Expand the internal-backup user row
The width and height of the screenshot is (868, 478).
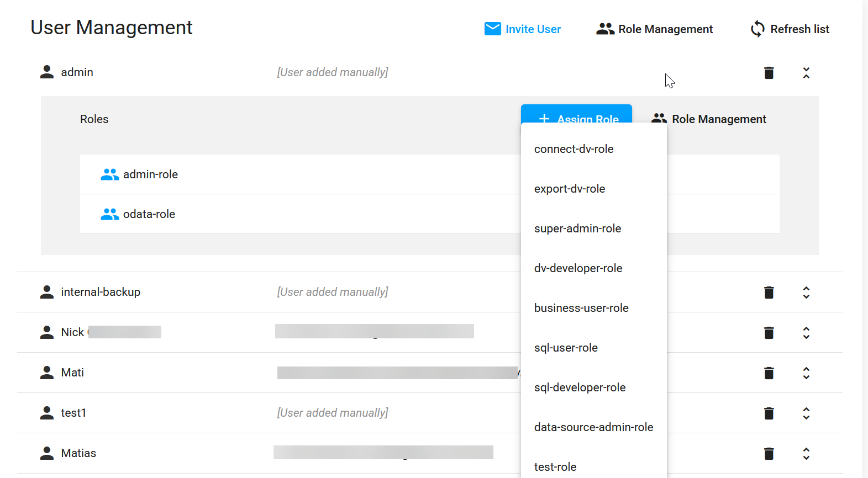point(806,293)
